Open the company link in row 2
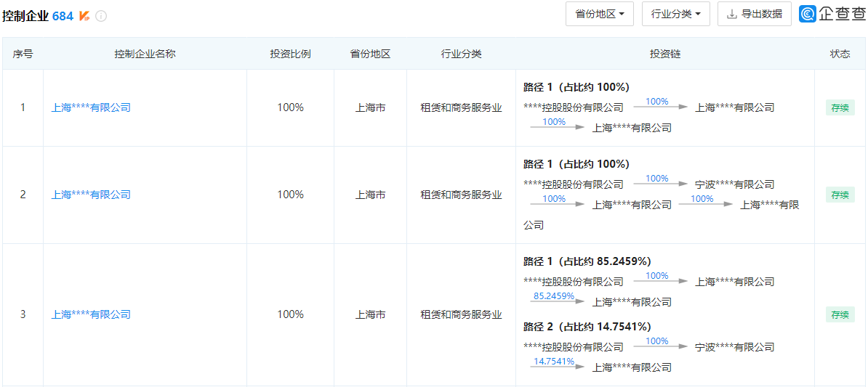This screenshot has width=868, height=387. [x=91, y=195]
